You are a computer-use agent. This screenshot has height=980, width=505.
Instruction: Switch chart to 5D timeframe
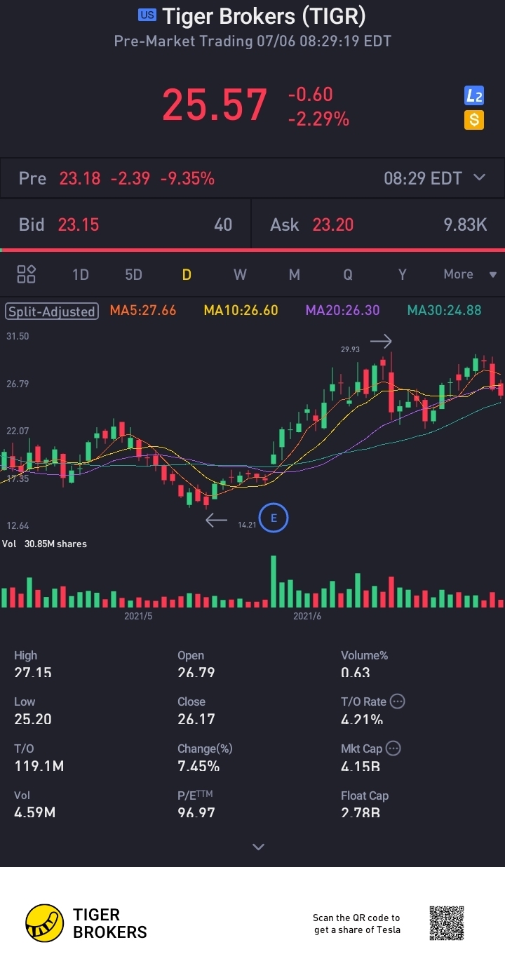(133, 274)
